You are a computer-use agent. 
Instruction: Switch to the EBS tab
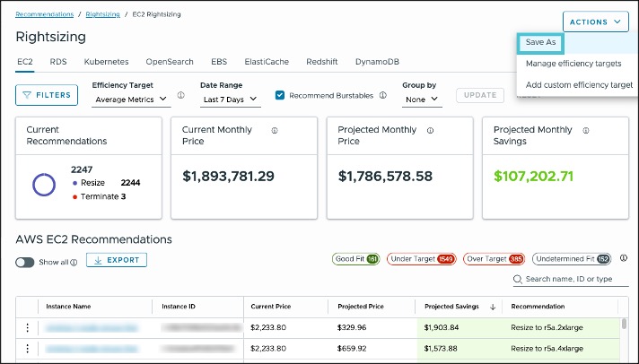pyautogui.click(x=219, y=62)
